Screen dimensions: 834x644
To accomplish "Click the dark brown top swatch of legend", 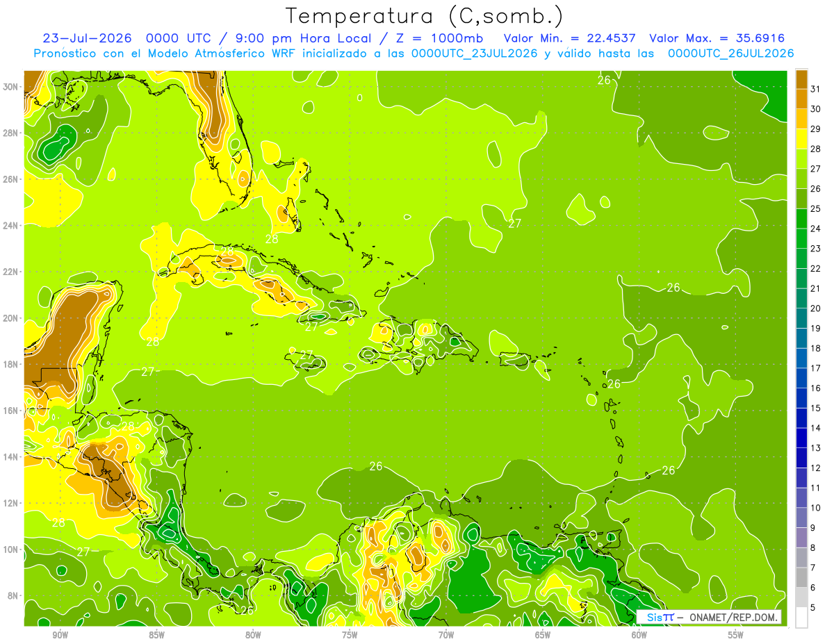I will point(801,79).
